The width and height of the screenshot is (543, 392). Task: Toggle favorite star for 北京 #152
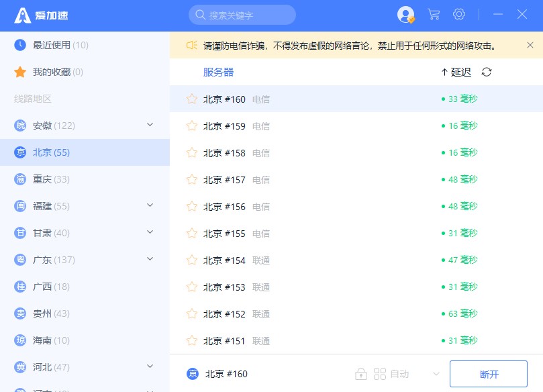point(192,313)
